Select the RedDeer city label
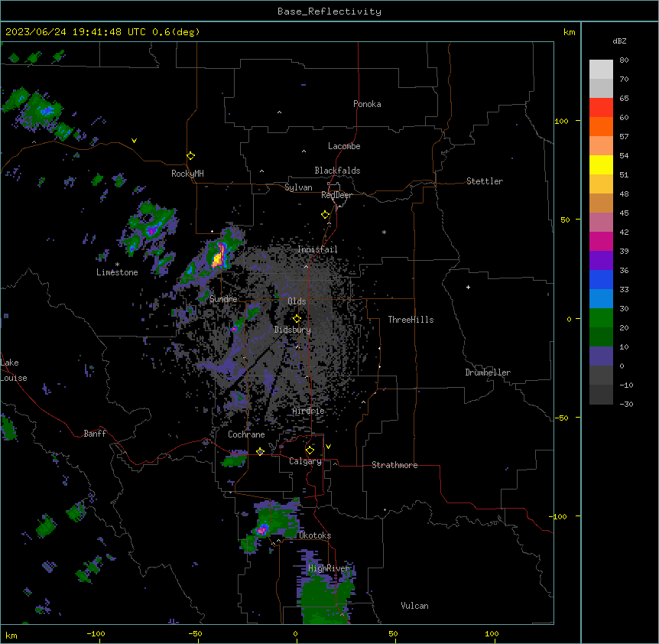Screen dimensions: 659x644 336,195
